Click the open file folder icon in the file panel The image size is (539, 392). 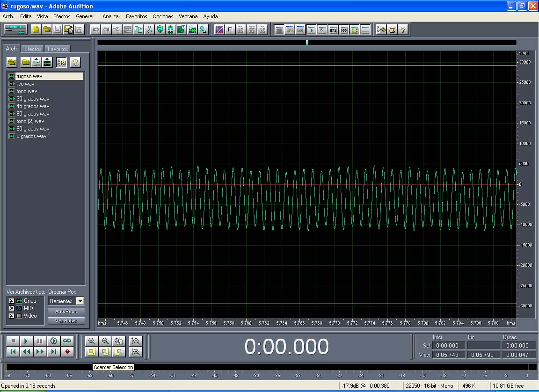[x=12, y=62]
